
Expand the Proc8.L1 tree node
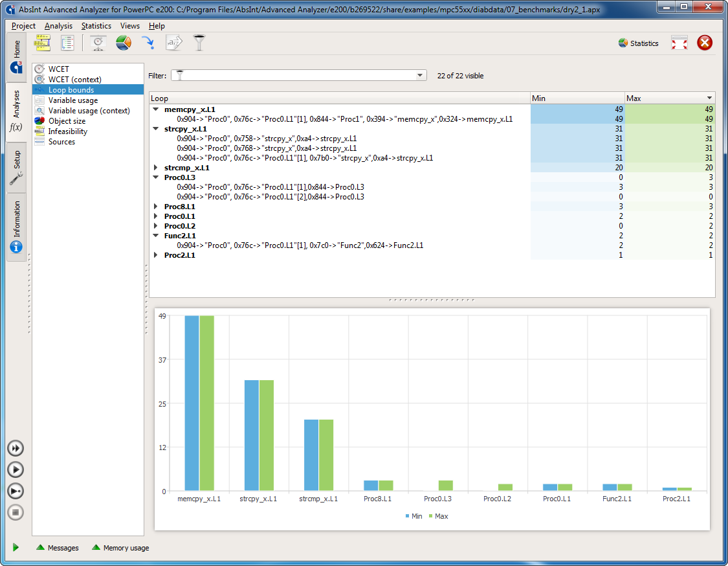coord(156,207)
